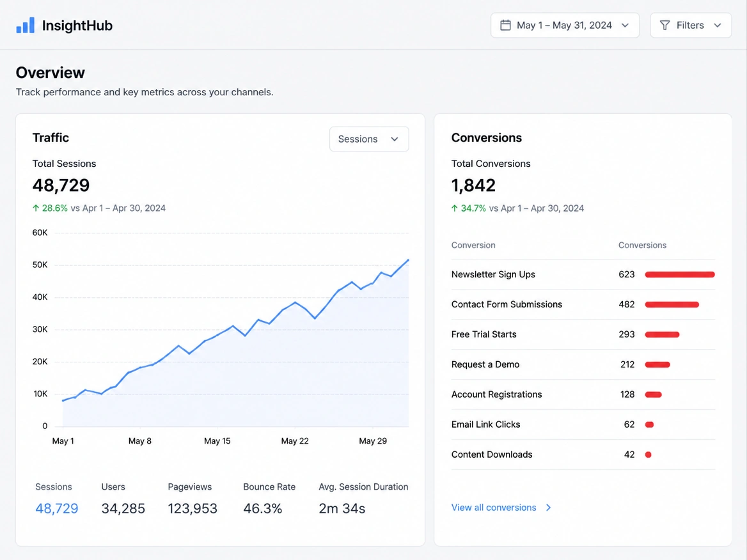Click the InsightHub bar chart logo icon
Screen dimensions: 747x560
[x=25, y=25]
